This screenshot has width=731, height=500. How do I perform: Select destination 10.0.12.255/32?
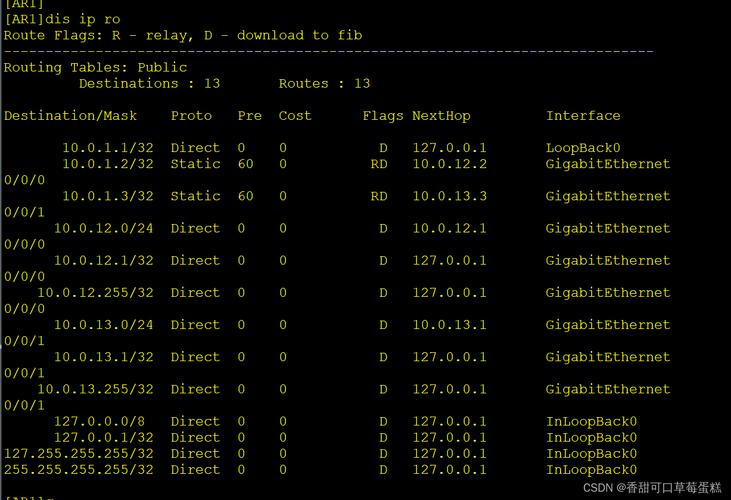95,293
